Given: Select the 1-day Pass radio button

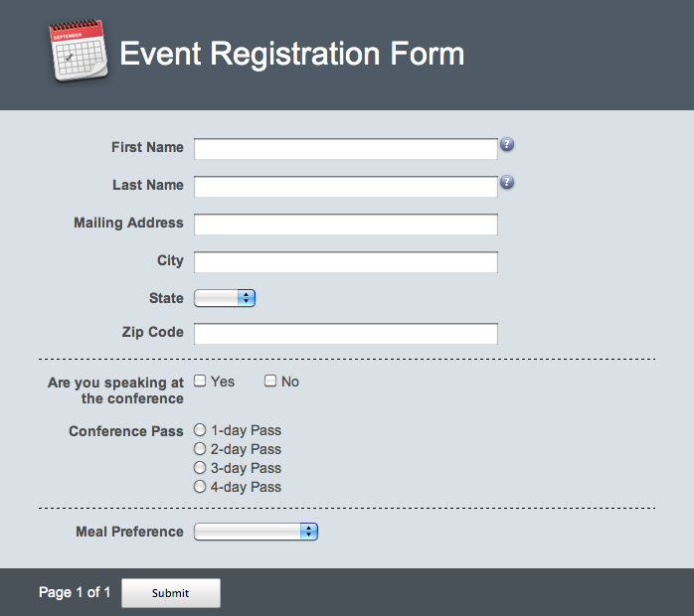Looking at the screenshot, I should [200, 430].
